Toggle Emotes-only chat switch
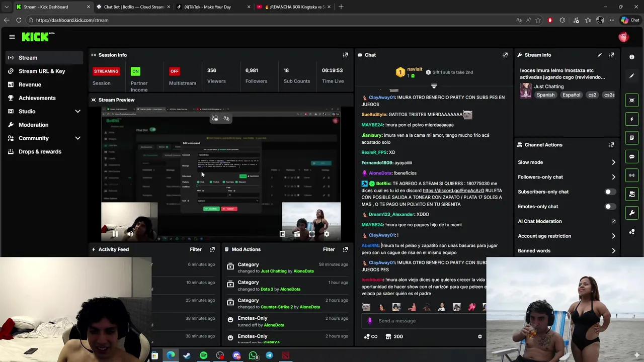644x362 pixels. coord(610,207)
